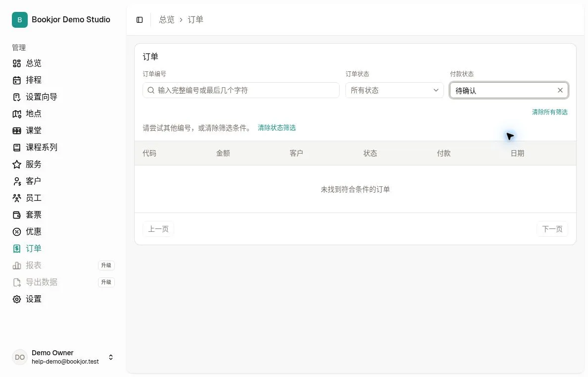Click the 未找到符合条件的订单 message

pyautogui.click(x=355, y=190)
